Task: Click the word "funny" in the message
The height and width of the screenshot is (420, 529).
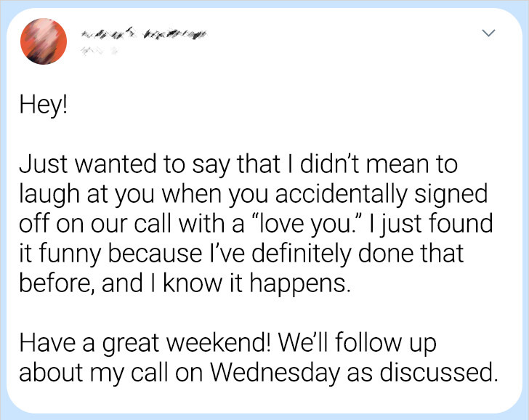Action: pos(70,254)
